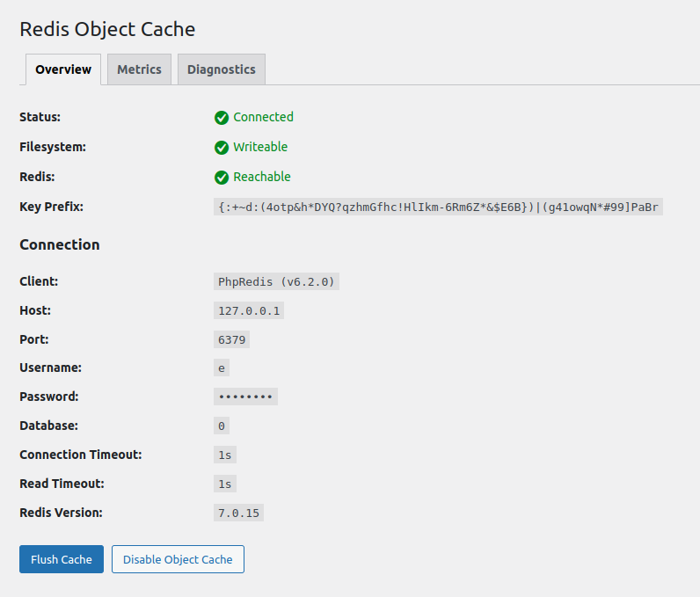700x597 pixels.
Task: Click the Port: label
Action: (x=34, y=339)
